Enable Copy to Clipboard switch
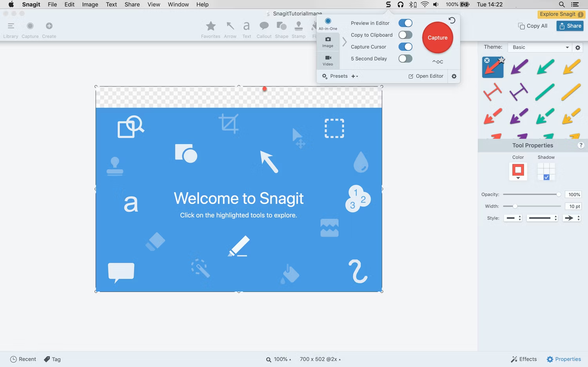Image resolution: width=588 pixels, height=367 pixels. pos(405,35)
